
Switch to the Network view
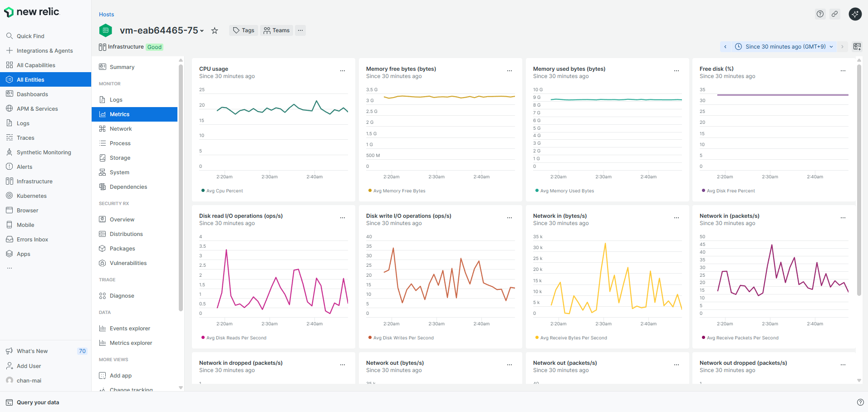point(134,128)
